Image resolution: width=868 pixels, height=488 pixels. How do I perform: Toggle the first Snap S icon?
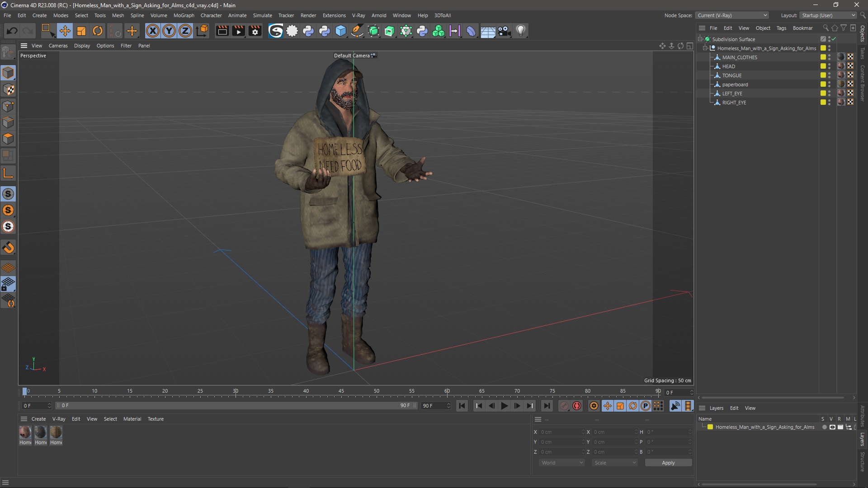[8, 194]
